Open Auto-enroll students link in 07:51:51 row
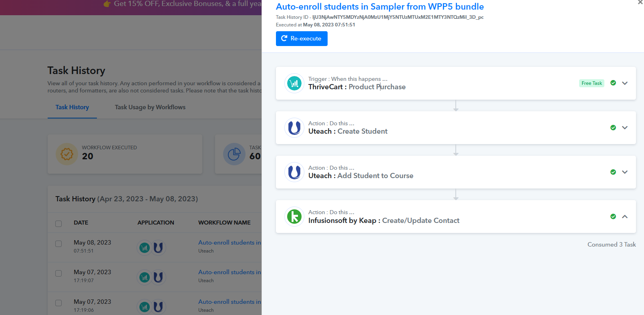Image resolution: width=644 pixels, height=315 pixels. tap(229, 243)
